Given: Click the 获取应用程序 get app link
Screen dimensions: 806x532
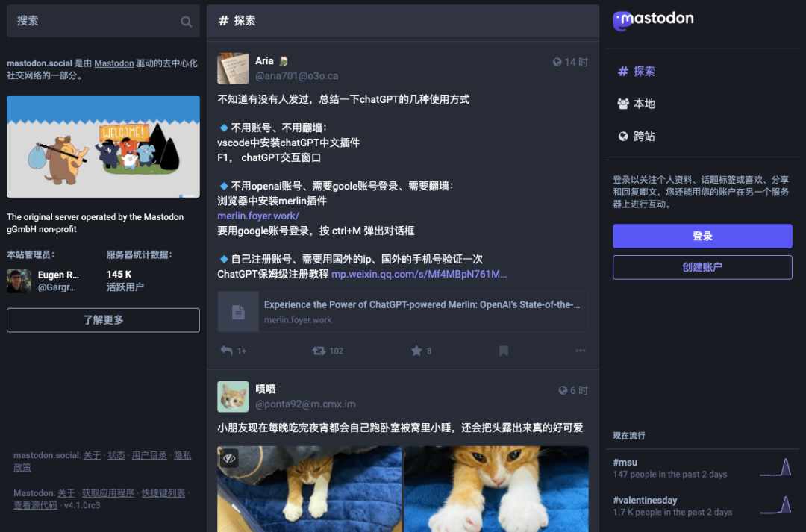Looking at the screenshot, I should [108, 493].
